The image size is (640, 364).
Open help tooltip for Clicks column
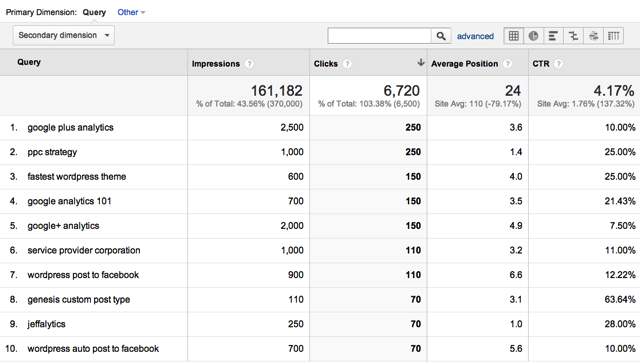click(x=347, y=64)
